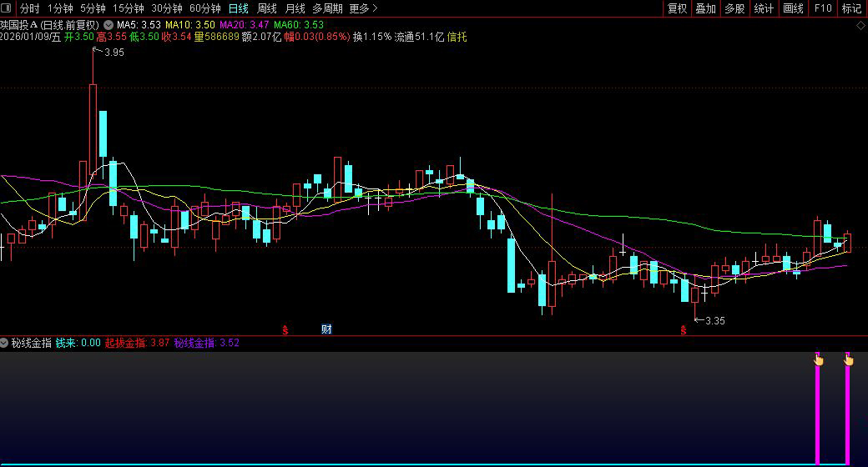Click the 信托 sector label
Image resolution: width=868 pixels, height=467 pixels.
pos(457,37)
